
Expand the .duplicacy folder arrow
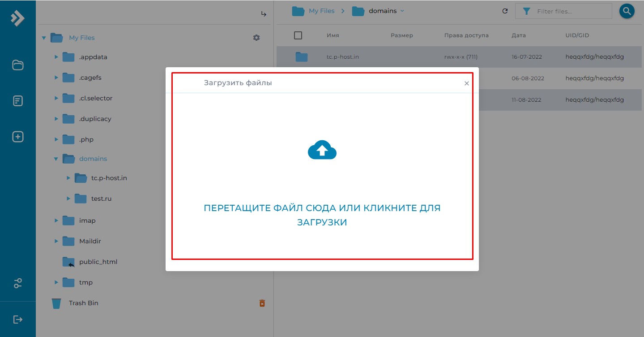pyautogui.click(x=56, y=119)
